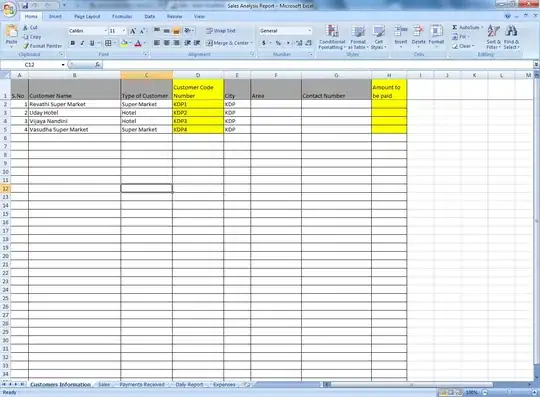
Task: Open the Calibri font name dropdown
Action: click(x=105, y=31)
